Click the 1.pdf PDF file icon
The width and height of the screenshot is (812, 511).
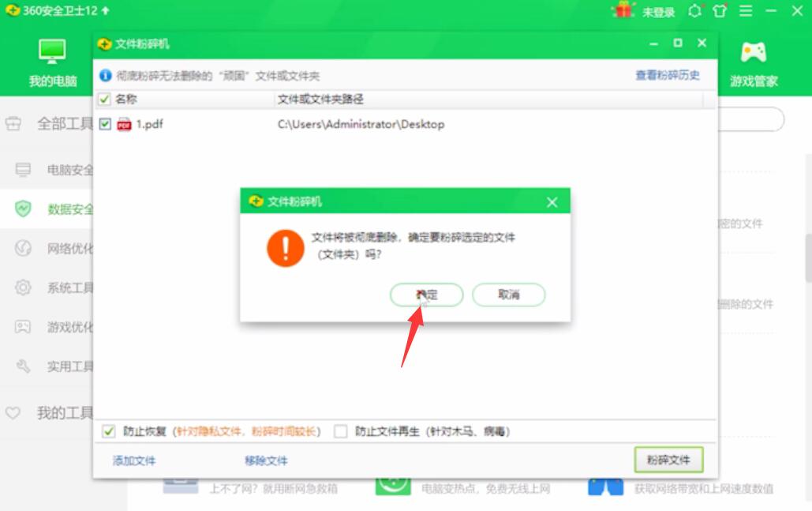pyautogui.click(x=125, y=124)
